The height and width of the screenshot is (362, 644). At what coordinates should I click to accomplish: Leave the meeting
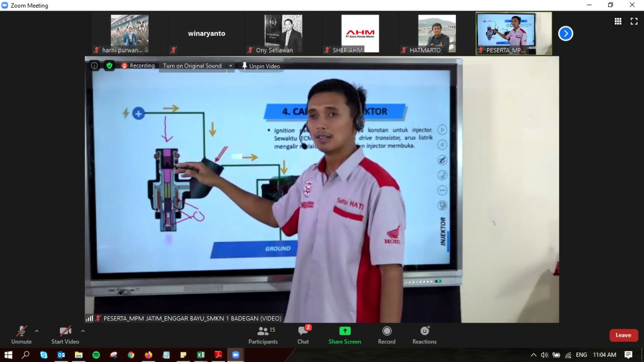(623, 335)
